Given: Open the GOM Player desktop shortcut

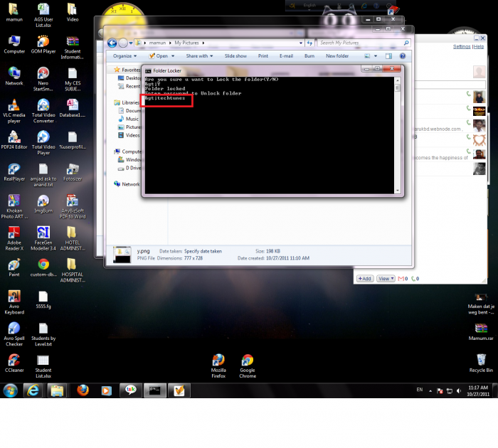Looking at the screenshot, I should pos(43,45).
